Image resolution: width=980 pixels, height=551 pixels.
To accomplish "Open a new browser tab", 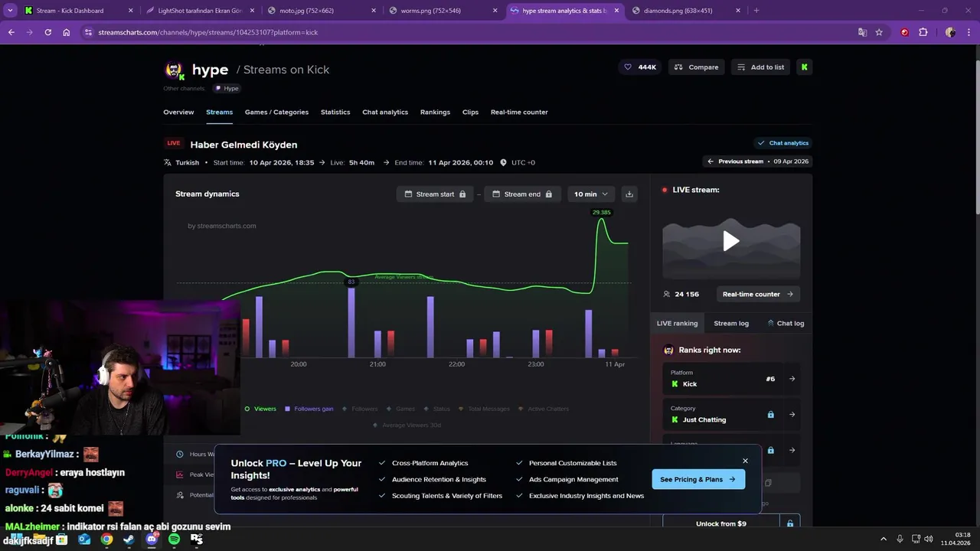I will pyautogui.click(x=756, y=11).
